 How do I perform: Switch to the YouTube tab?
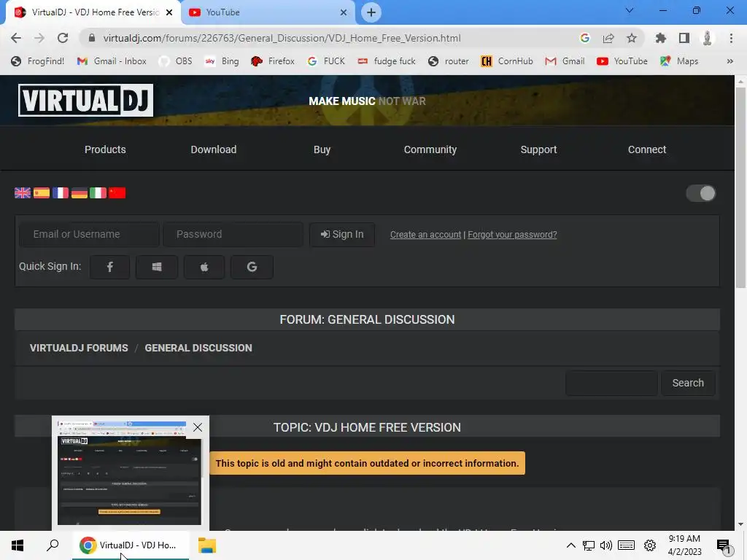(x=267, y=12)
